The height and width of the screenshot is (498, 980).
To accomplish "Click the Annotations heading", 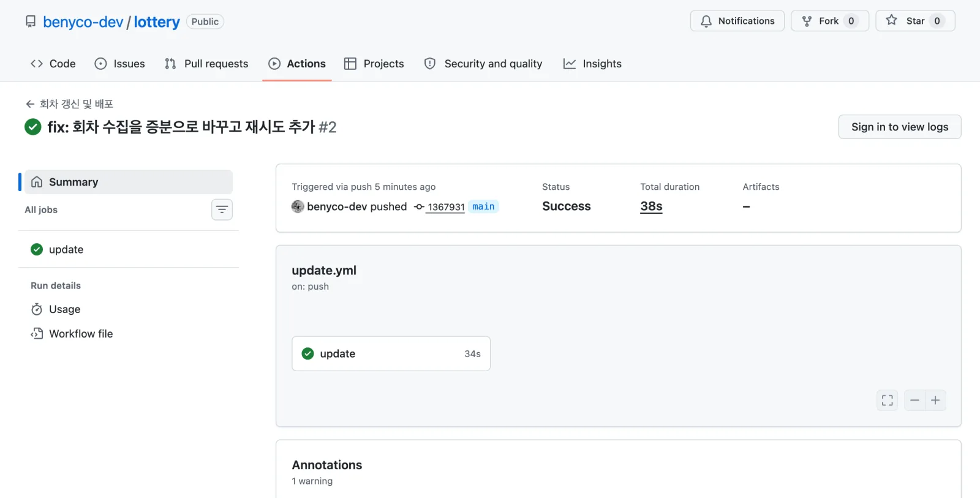I will [x=327, y=465].
